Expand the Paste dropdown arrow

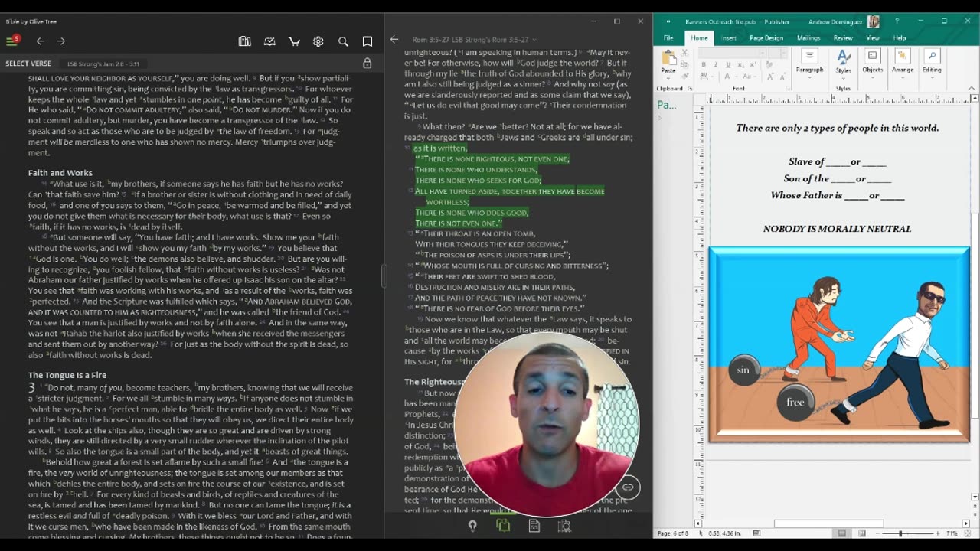668,78
